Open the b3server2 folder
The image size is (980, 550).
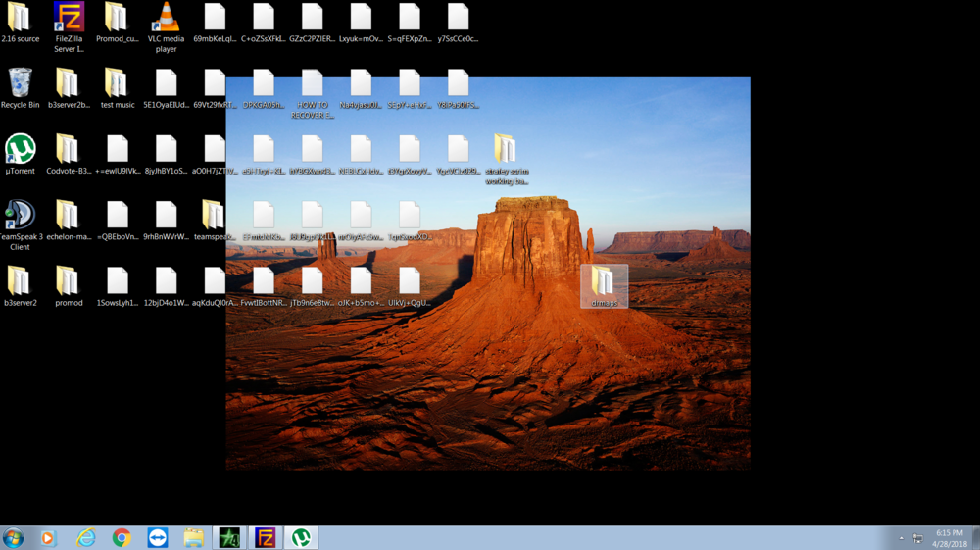(x=20, y=281)
